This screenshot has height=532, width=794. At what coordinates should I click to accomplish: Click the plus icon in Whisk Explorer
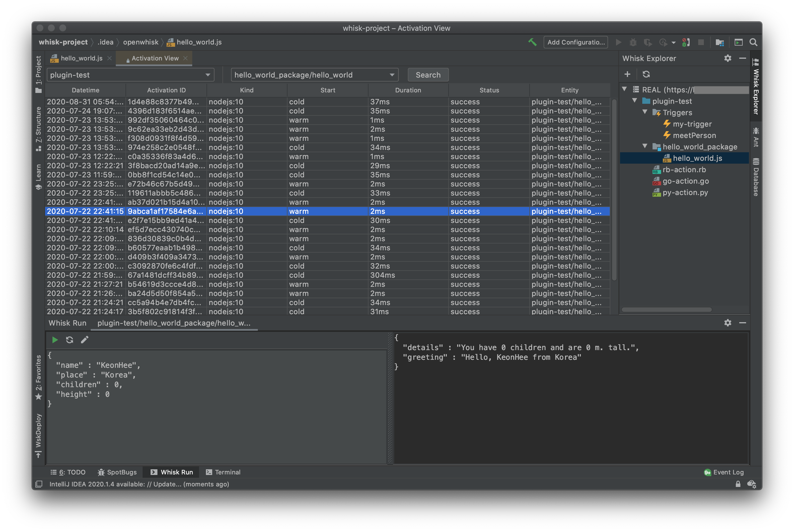point(627,74)
